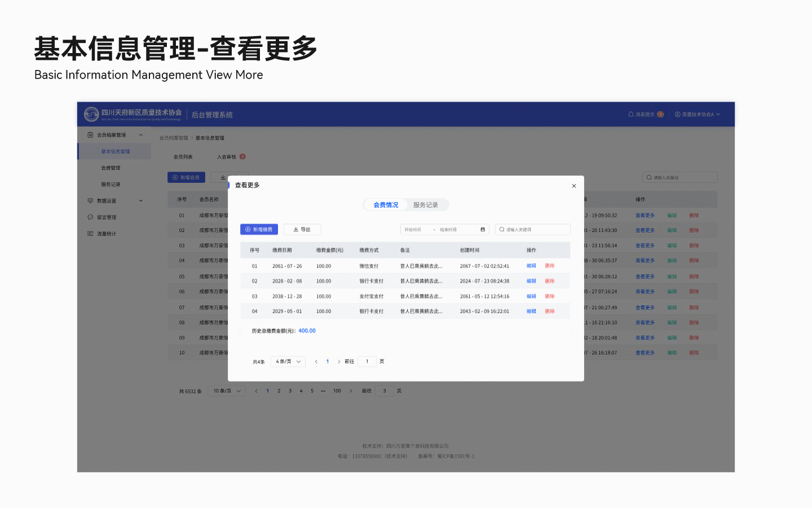This screenshot has width=812, height=508.
Task: Open the 10条/页 page size dropdown
Action: [227, 391]
